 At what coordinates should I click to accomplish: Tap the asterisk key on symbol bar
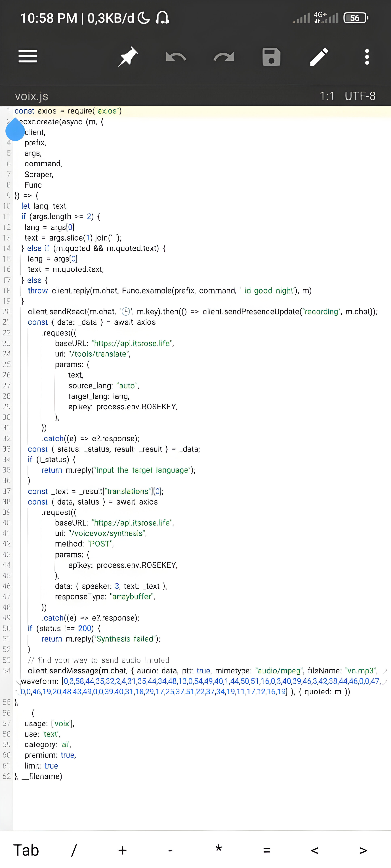pyautogui.click(x=219, y=850)
